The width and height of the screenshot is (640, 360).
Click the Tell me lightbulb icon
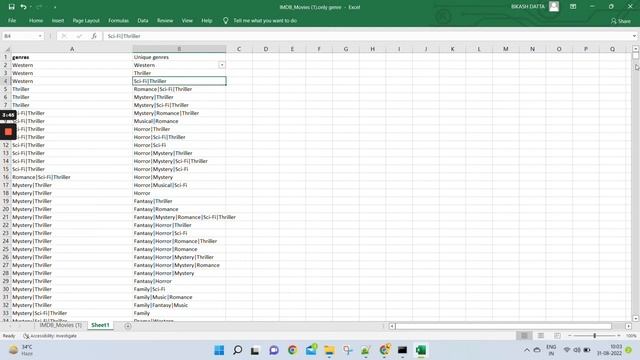225,20
